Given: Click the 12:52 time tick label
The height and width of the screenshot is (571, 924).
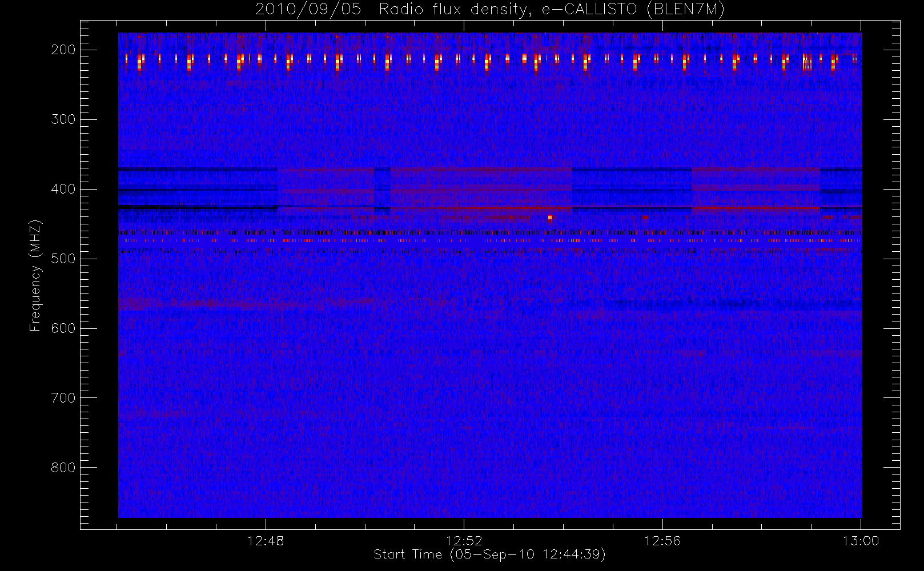Looking at the screenshot, I should pos(464,541).
